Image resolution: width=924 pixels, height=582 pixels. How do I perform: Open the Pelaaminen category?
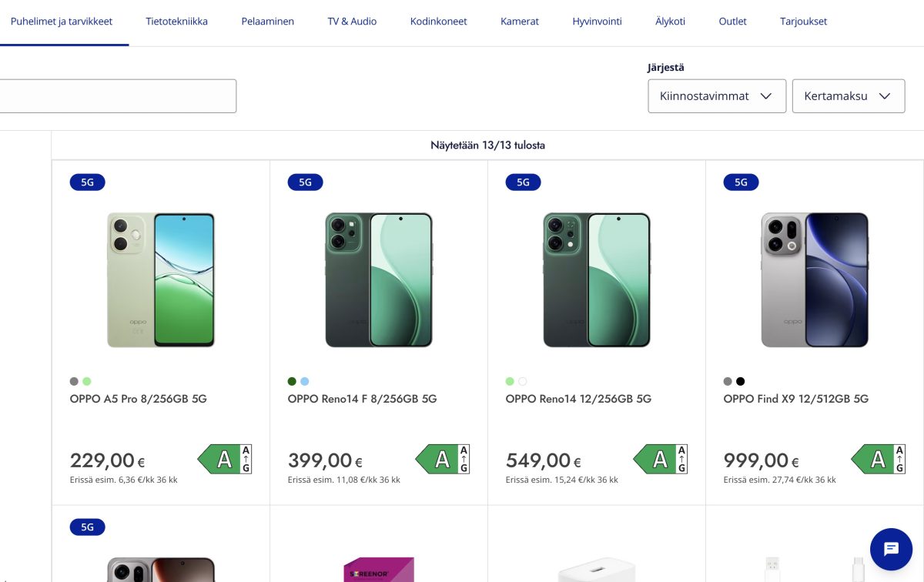coord(267,21)
